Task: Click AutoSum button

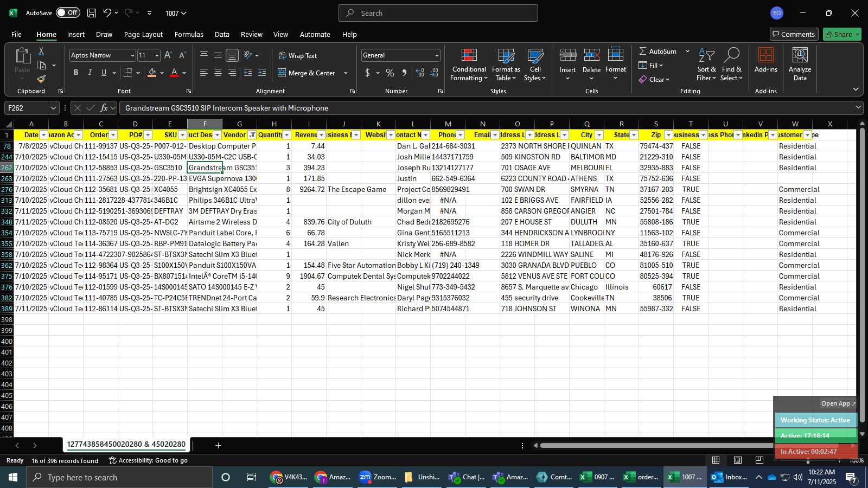Action: (x=658, y=51)
